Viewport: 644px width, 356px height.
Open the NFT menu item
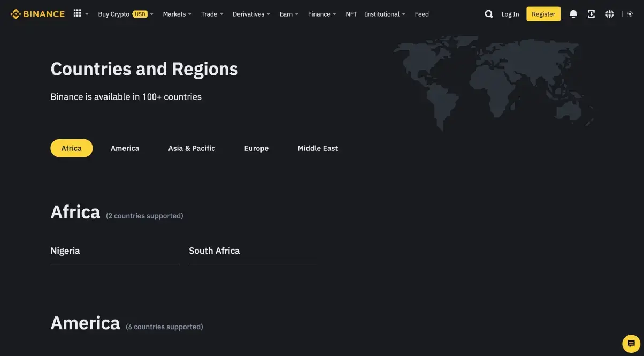[x=351, y=14]
